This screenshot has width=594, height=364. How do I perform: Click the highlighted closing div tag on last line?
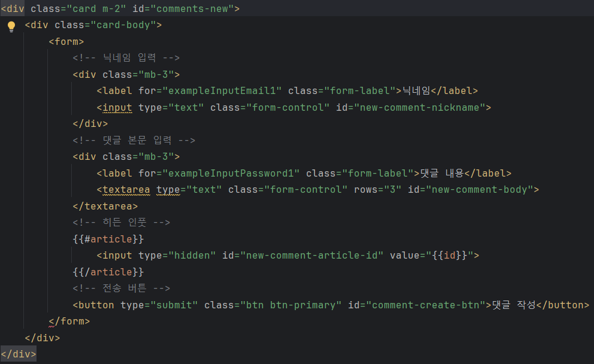point(19,354)
